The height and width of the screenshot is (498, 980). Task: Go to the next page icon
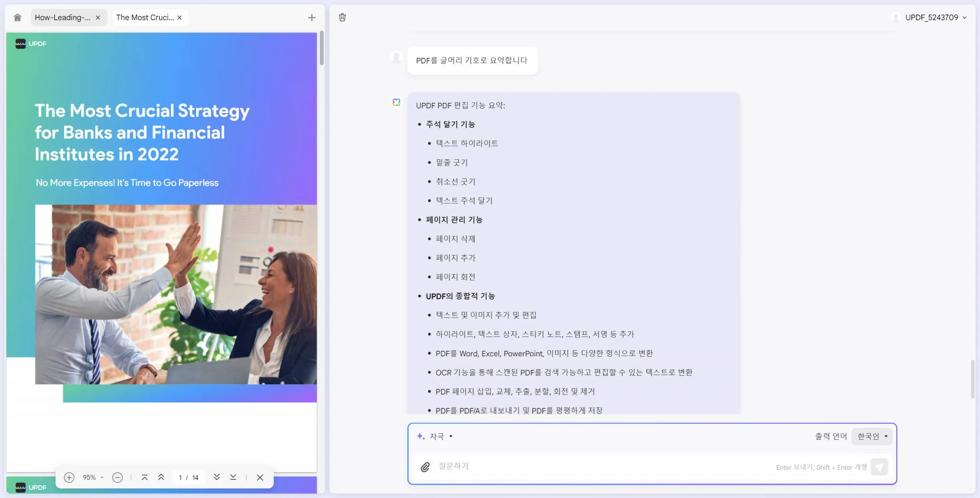coord(217,477)
